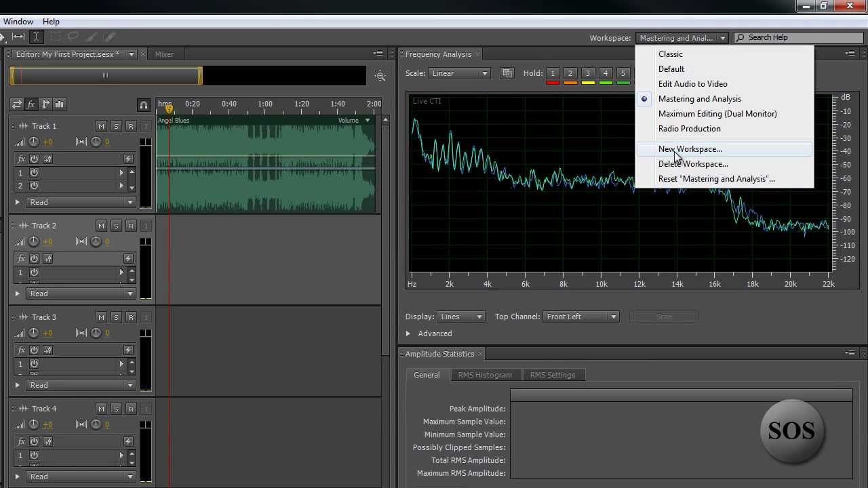Open Amplitude Statistics panel options menu
The height and width of the screenshot is (488, 868).
click(x=850, y=353)
